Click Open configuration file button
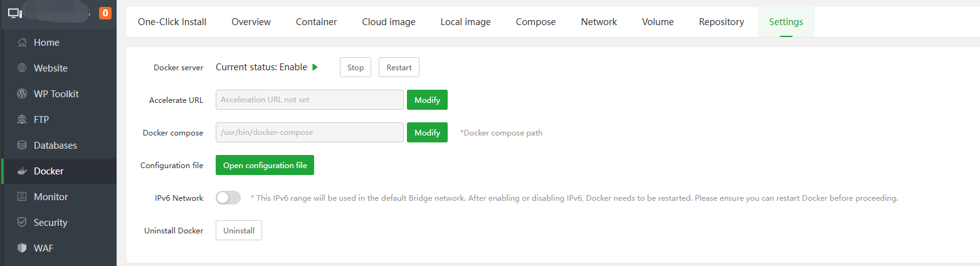This screenshot has height=266, width=980. 265,165
